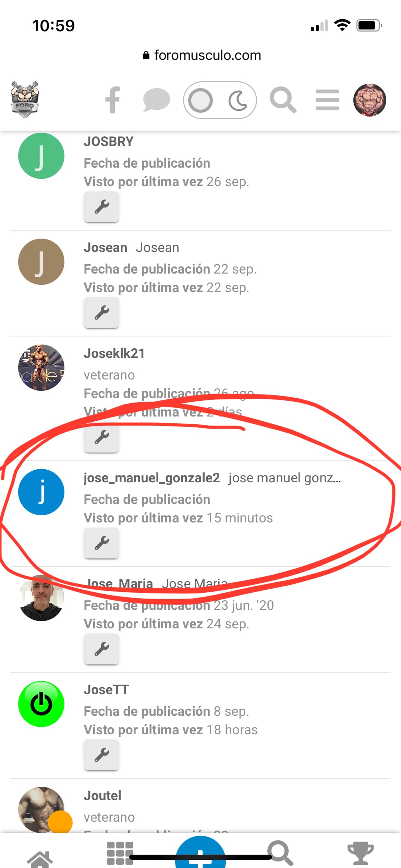This screenshot has width=401, height=868.
Task: Open the chat bubble icon
Action: tap(156, 100)
